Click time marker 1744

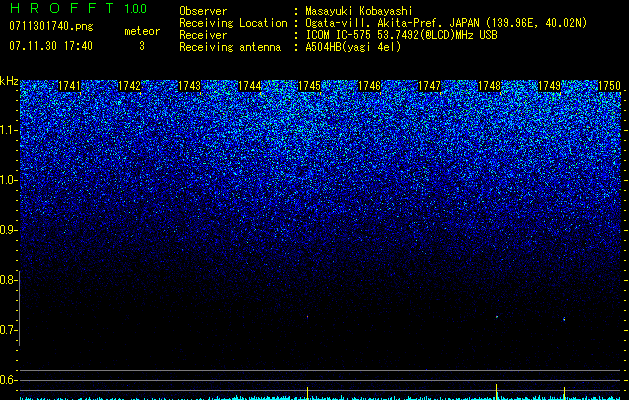250,86
